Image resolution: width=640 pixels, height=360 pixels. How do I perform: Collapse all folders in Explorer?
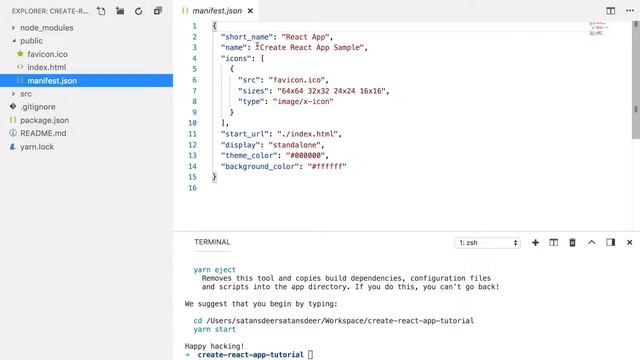click(x=158, y=11)
